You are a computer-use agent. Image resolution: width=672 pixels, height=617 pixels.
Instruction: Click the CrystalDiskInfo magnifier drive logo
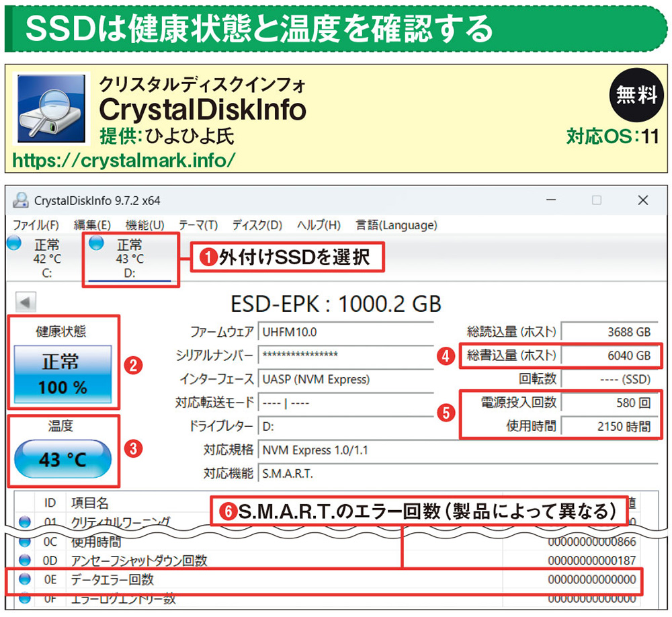tap(51, 108)
